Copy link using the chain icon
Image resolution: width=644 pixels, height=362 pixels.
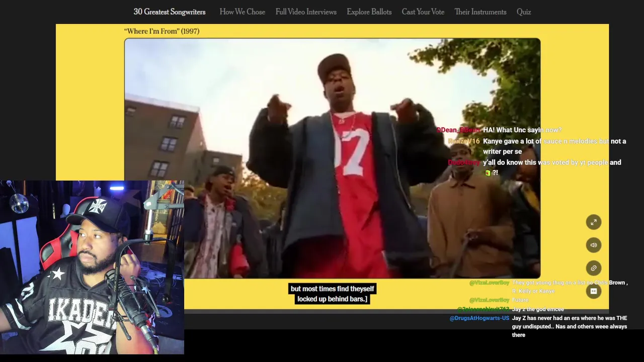(x=594, y=268)
